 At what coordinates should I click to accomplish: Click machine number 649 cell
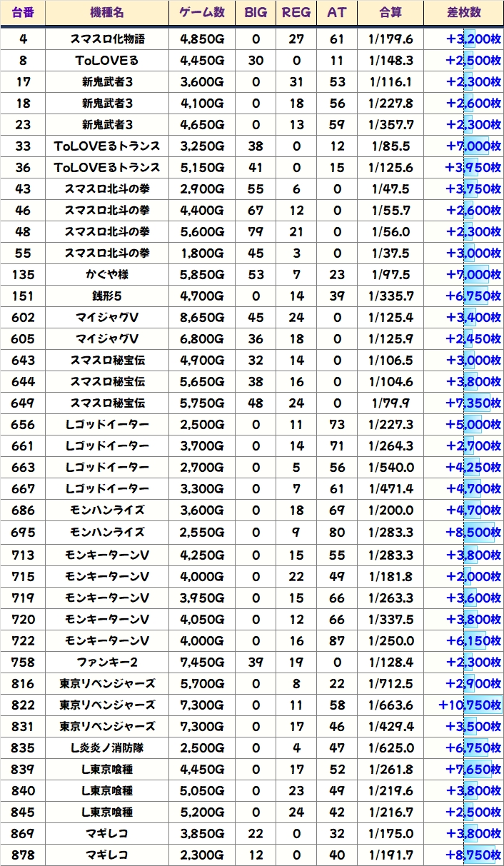click(23, 403)
